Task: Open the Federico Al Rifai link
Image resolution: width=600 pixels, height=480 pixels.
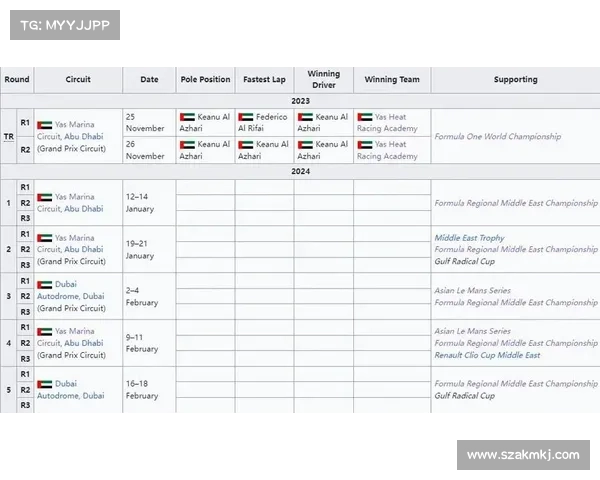Action: tap(263, 123)
